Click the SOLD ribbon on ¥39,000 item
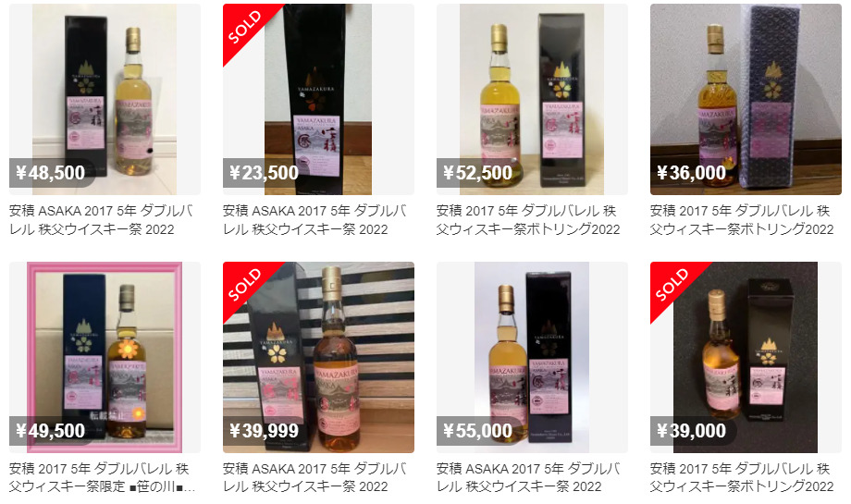851x504 pixels. [672, 285]
